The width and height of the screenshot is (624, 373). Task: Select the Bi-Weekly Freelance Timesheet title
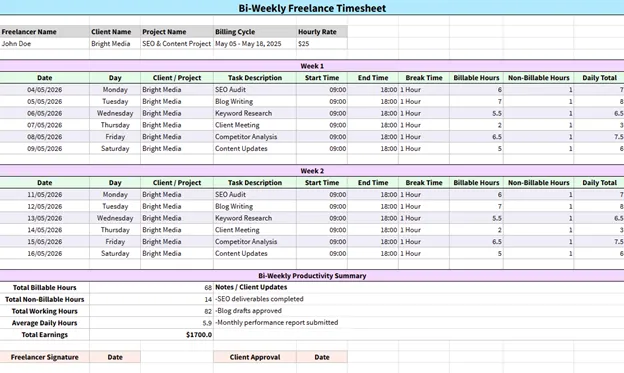pos(312,8)
